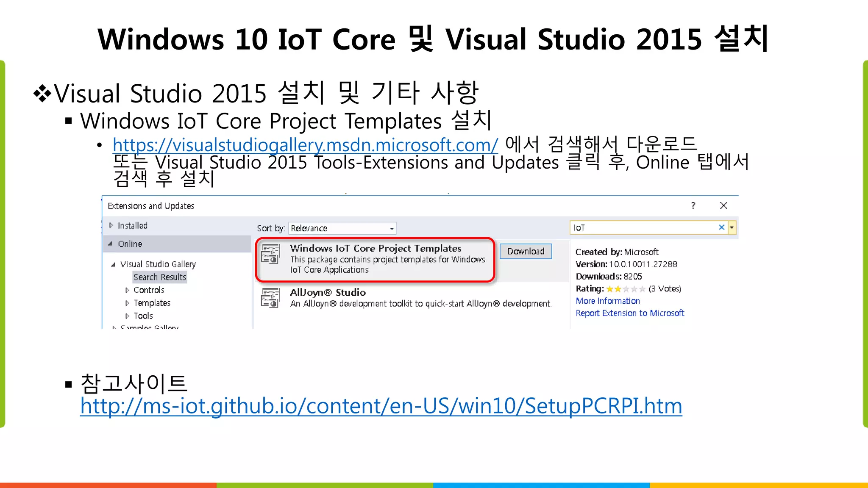The image size is (868, 488).
Task: Collapse the Online category
Action: click(x=110, y=244)
